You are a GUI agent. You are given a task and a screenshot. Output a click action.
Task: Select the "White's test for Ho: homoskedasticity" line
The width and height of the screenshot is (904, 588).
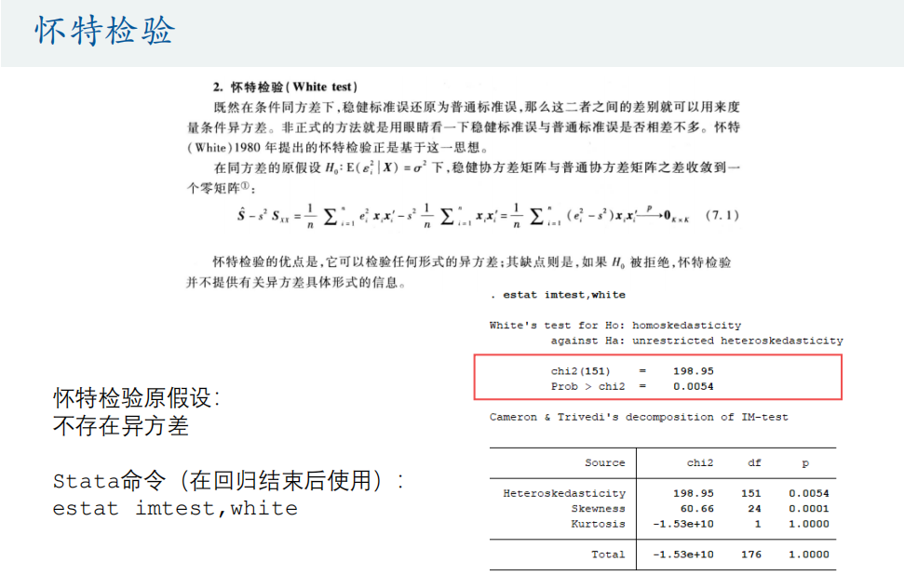614,326
